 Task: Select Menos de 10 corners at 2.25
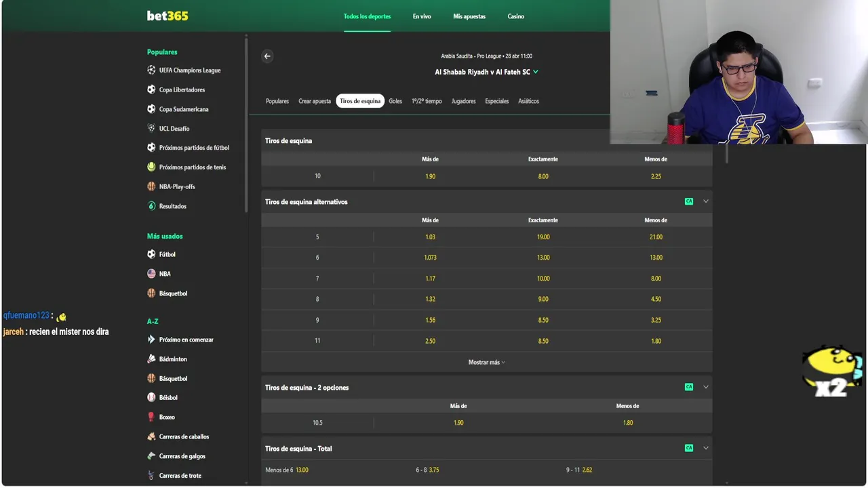(x=656, y=176)
